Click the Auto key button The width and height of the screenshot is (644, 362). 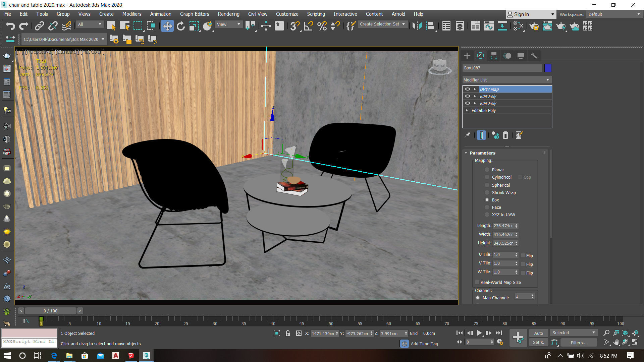[x=538, y=333]
